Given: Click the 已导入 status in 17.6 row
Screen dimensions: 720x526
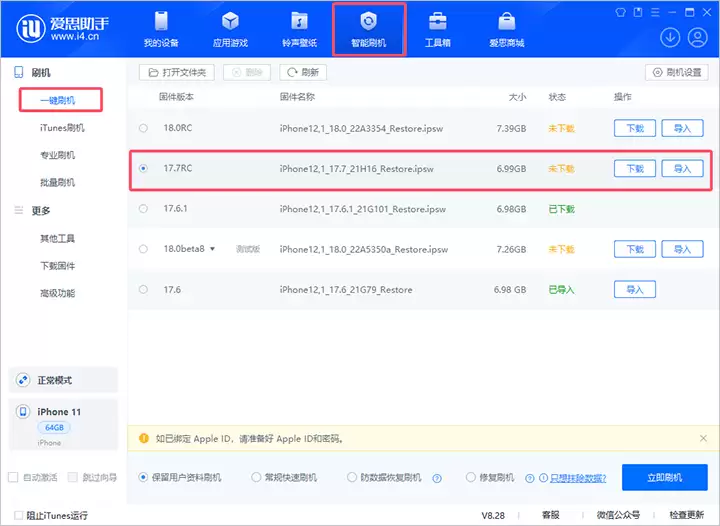Looking at the screenshot, I should pyautogui.click(x=562, y=290).
